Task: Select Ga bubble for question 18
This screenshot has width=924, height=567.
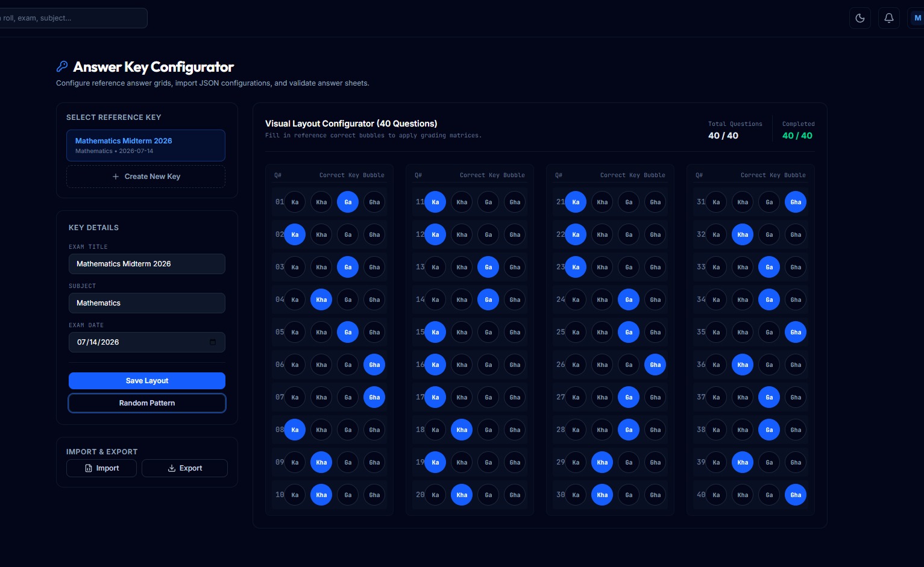Action: pos(488,430)
